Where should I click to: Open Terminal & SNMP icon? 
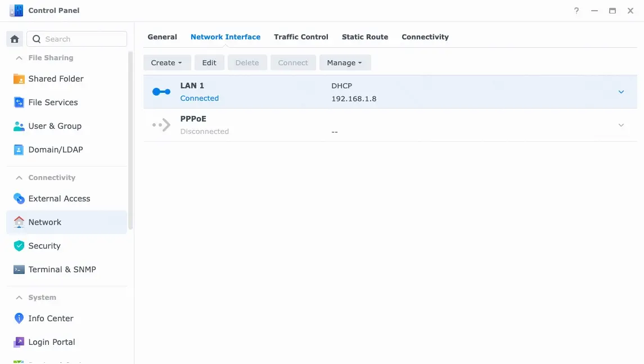(x=19, y=269)
